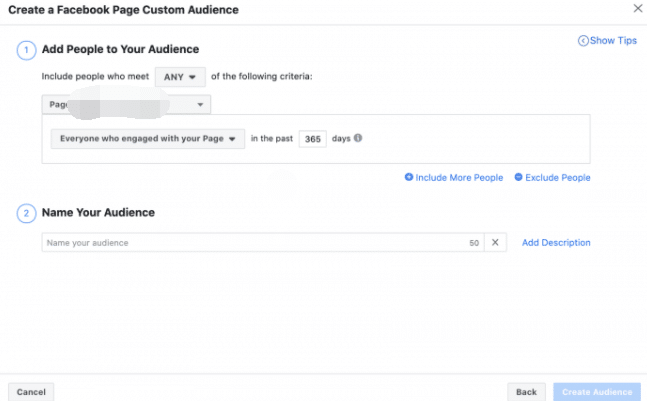
Task: Click the '50' character counter
Action: 474,243
